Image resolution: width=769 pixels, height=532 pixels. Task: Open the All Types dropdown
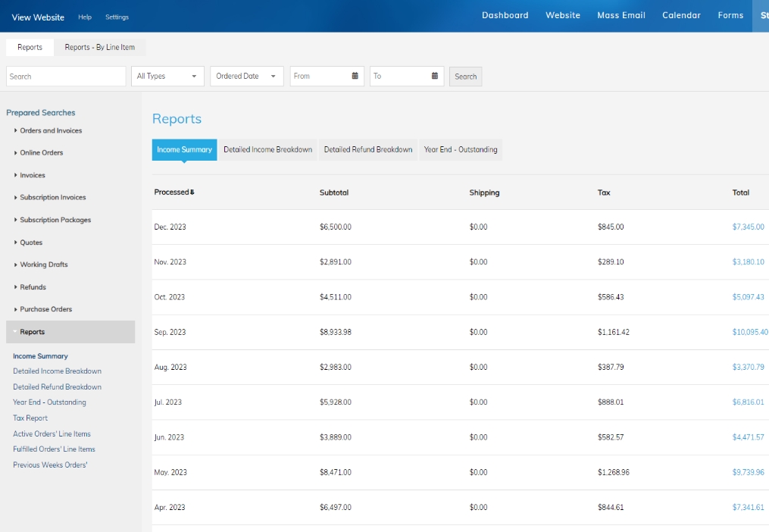coord(167,76)
